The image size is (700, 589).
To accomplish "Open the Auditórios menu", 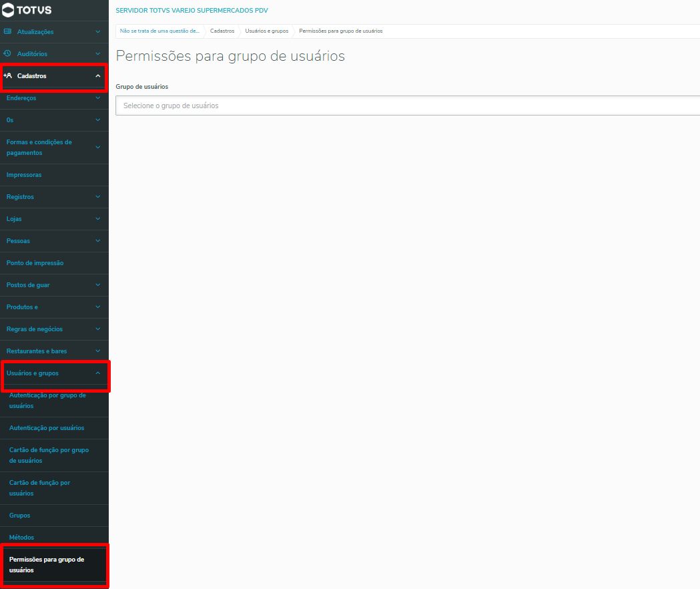I will click(54, 53).
